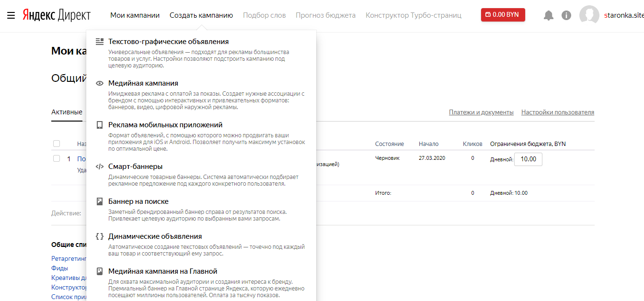Click the mobile phone icon in dropdown

[100, 125]
